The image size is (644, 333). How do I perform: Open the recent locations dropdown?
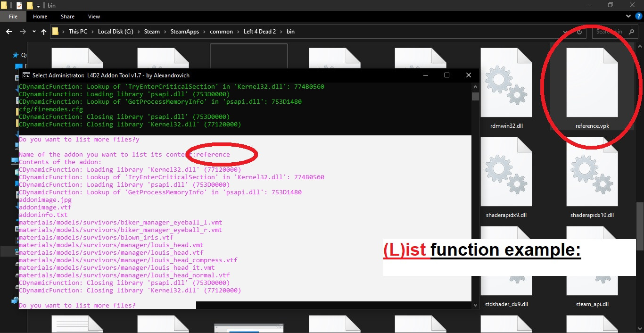34,32
